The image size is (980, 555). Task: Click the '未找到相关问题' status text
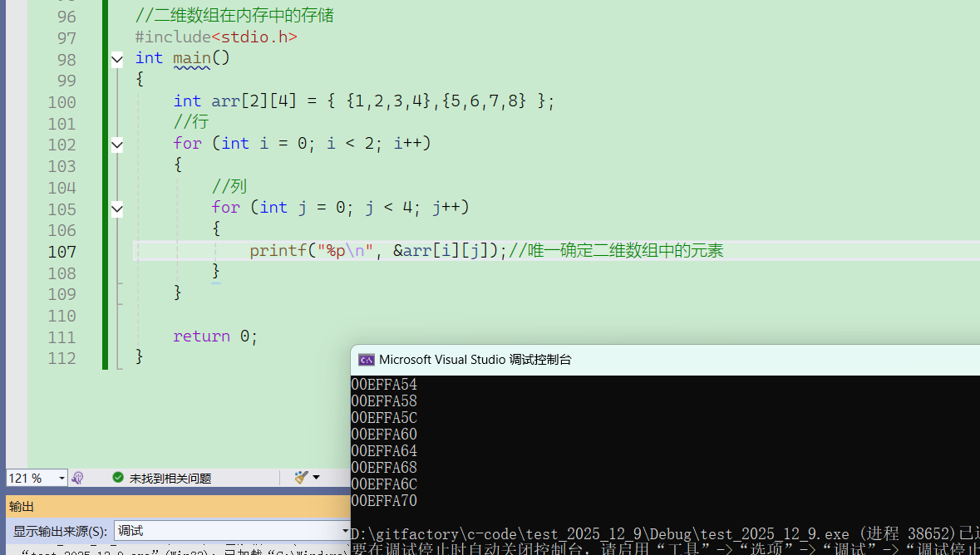(x=170, y=478)
